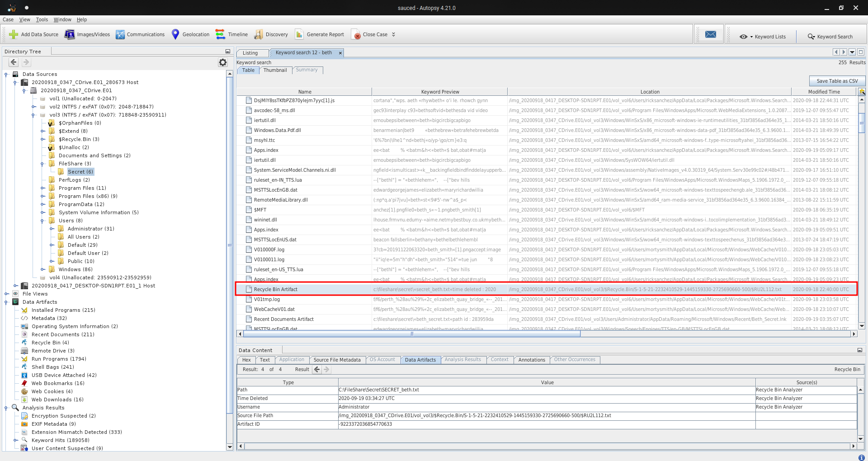Image resolution: width=868 pixels, height=461 pixels.
Task: Select Recycle Bin under Data Artifacts
Action: 50,343
